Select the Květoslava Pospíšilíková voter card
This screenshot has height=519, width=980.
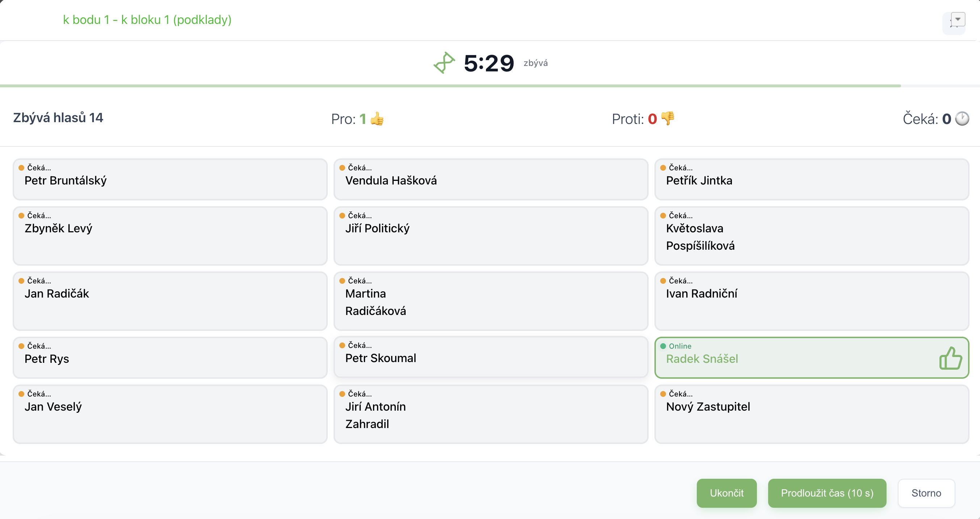(x=812, y=236)
